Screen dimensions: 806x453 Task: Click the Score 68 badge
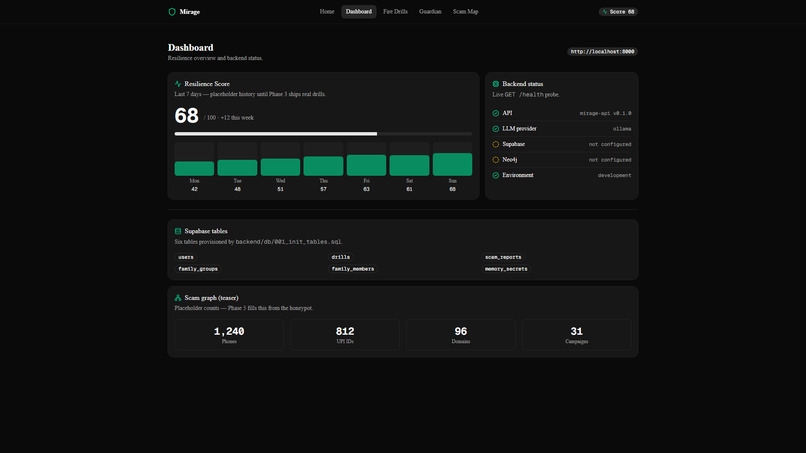tap(618, 11)
